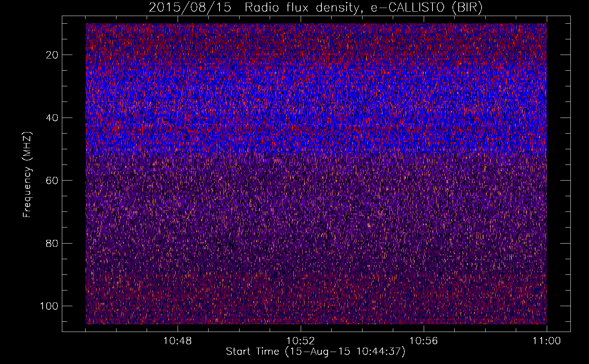Click the 100 MHz frequency tick label

pos(50,306)
